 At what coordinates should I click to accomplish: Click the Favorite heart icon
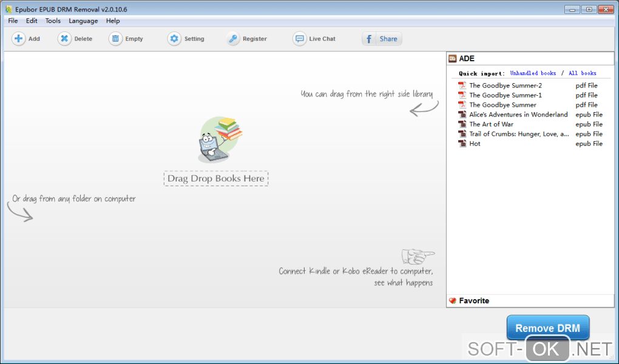click(x=452, y=301)
